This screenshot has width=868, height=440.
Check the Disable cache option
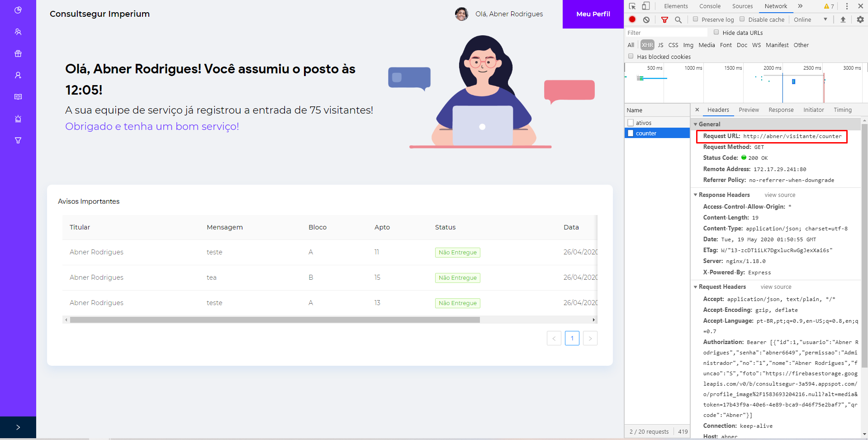click(742, 19)
